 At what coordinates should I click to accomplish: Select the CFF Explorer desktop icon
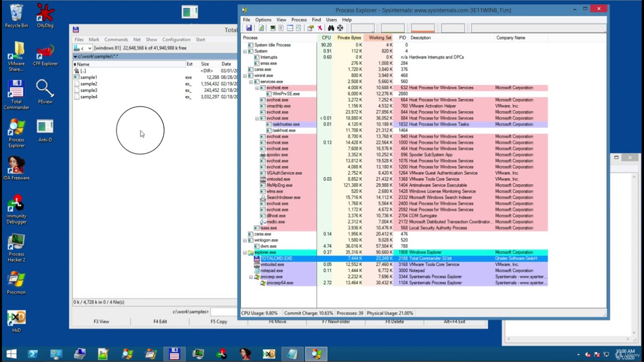[45, 54]
